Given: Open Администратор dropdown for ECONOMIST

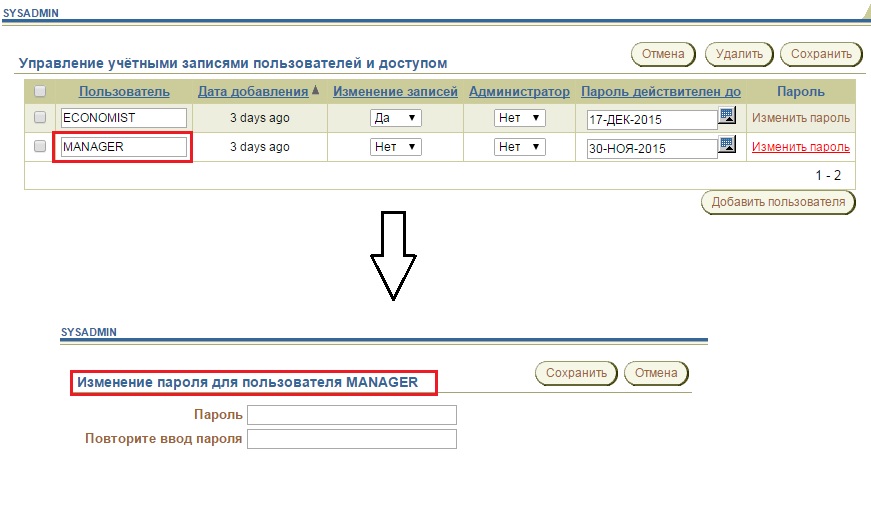Looking at the screenshot, I should [x=519, y=118].
